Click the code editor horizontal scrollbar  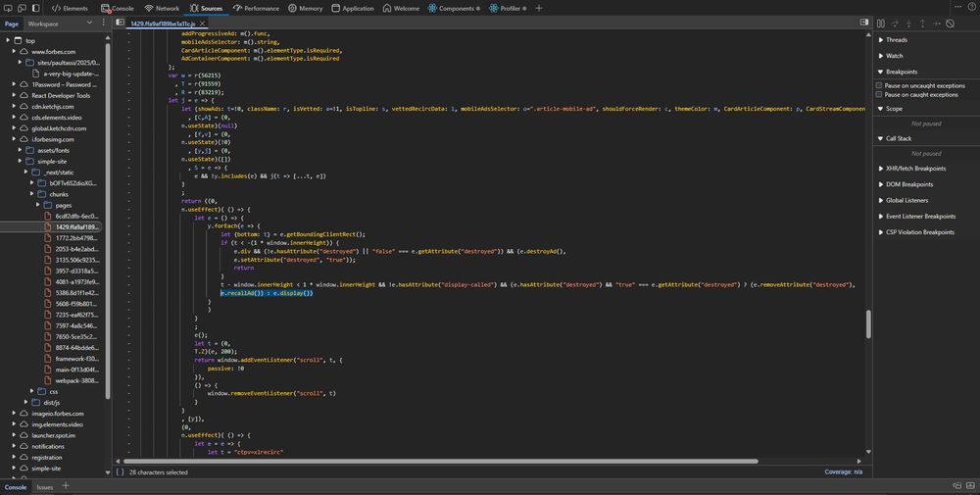441,462
